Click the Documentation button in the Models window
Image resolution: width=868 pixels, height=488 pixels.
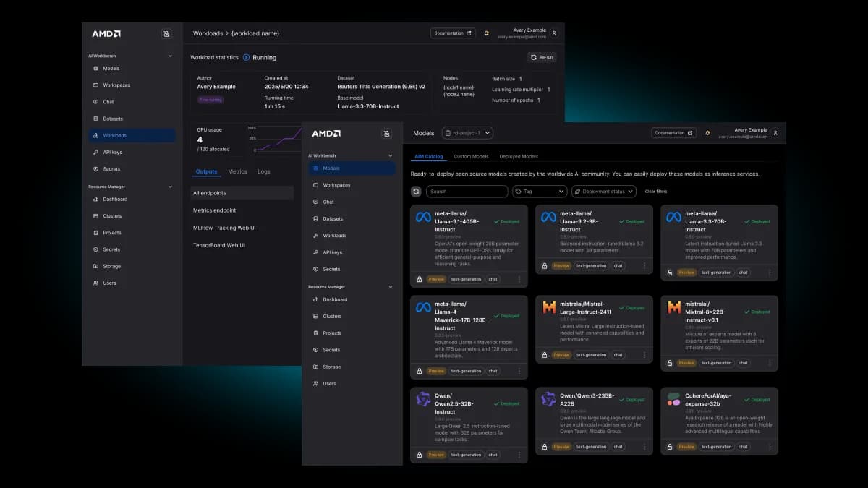tap(674, 133)
